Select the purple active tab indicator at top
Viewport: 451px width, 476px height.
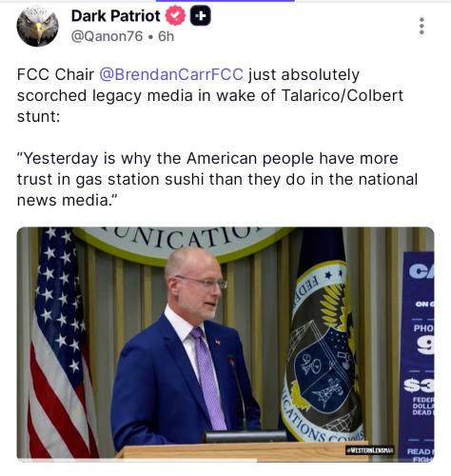225,1
